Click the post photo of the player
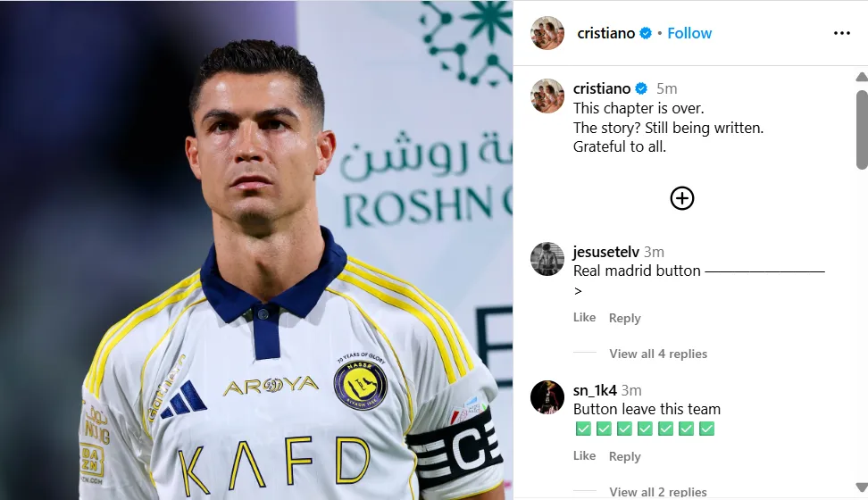The image size is (868, 500). (256, 250)
